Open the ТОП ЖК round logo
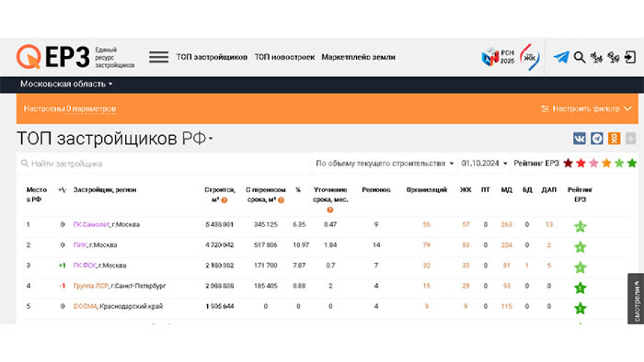The height and width of the screenshot is (362, 644). coord(530,57)
